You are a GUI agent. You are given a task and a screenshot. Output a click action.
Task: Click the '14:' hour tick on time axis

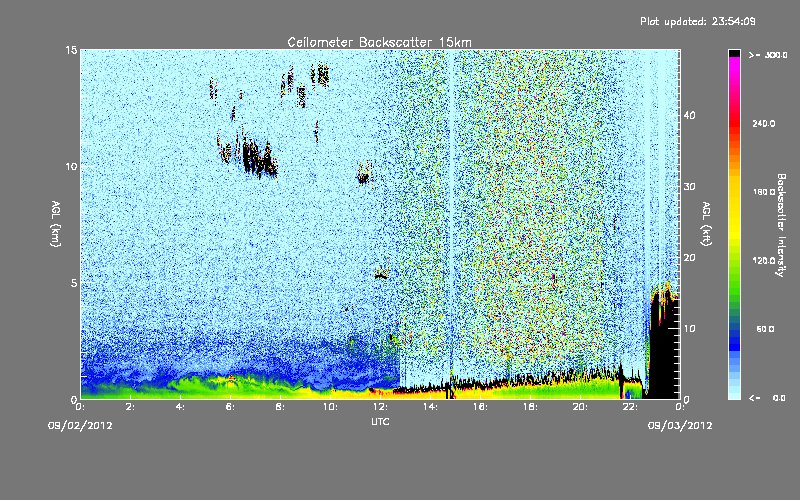pos(430,407)
